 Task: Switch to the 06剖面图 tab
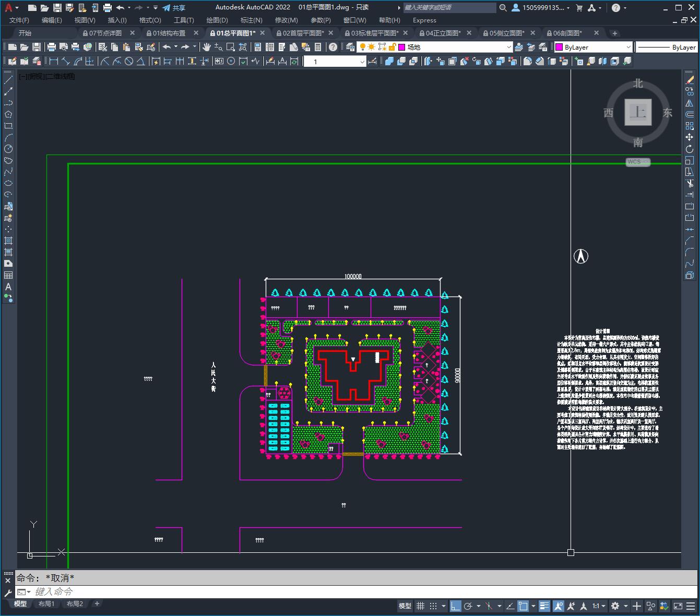568,33
